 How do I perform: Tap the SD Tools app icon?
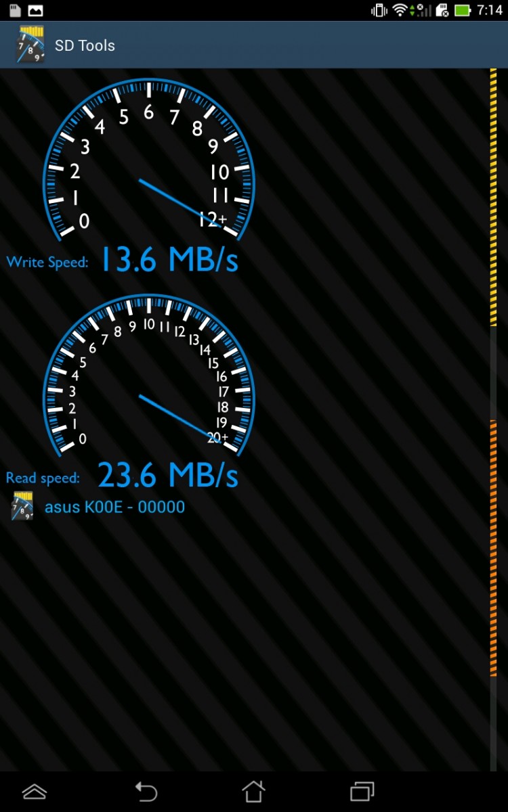pyautogui.click(x=30, y=45)
